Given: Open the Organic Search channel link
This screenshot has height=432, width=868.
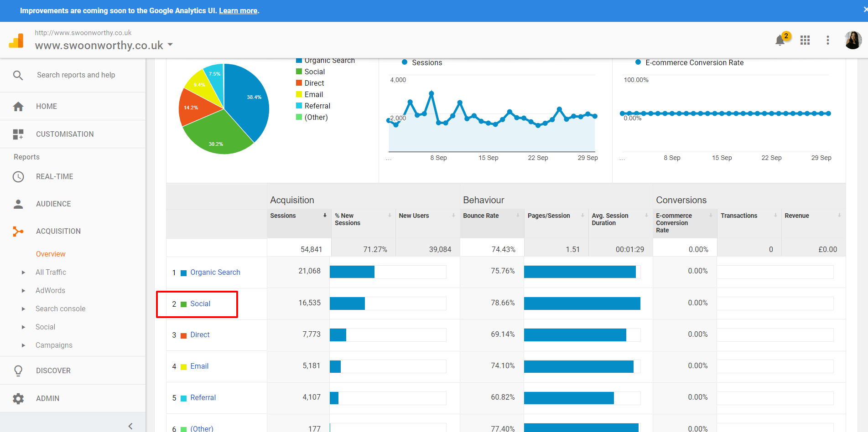Looking at the screenshot, I should point(215,273).
